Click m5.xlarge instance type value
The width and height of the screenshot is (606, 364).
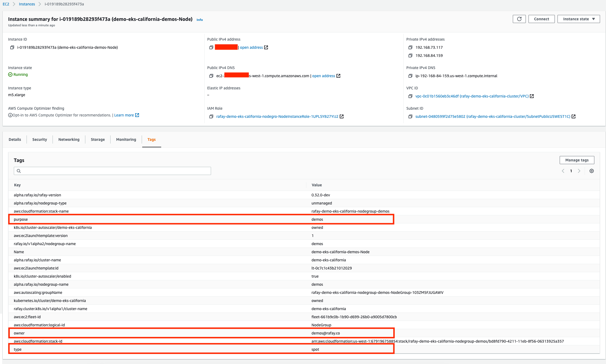[x=17, y=95]
